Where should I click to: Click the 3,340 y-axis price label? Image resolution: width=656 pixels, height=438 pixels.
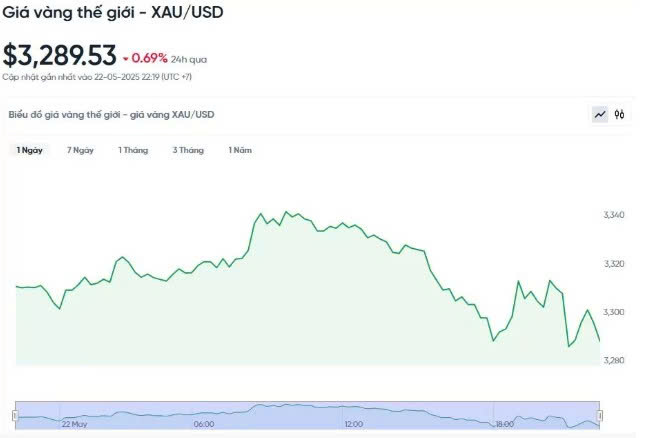(x=614, y=216)
